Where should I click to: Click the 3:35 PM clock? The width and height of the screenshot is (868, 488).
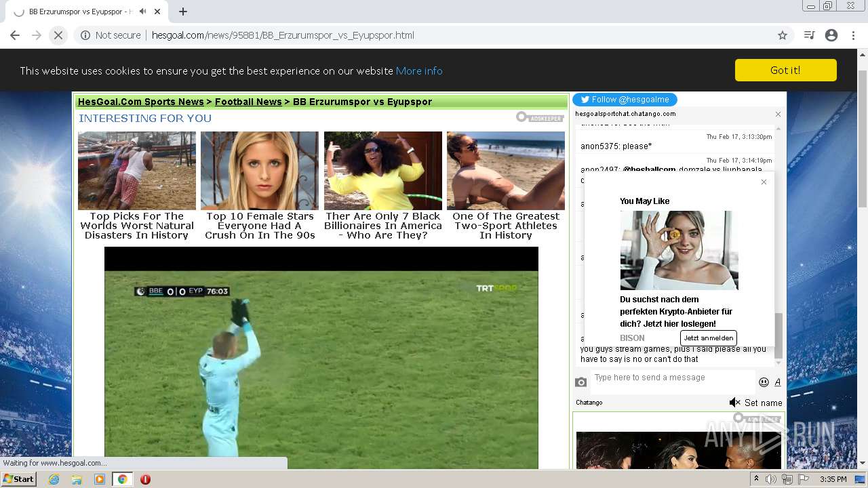[833, 479]
